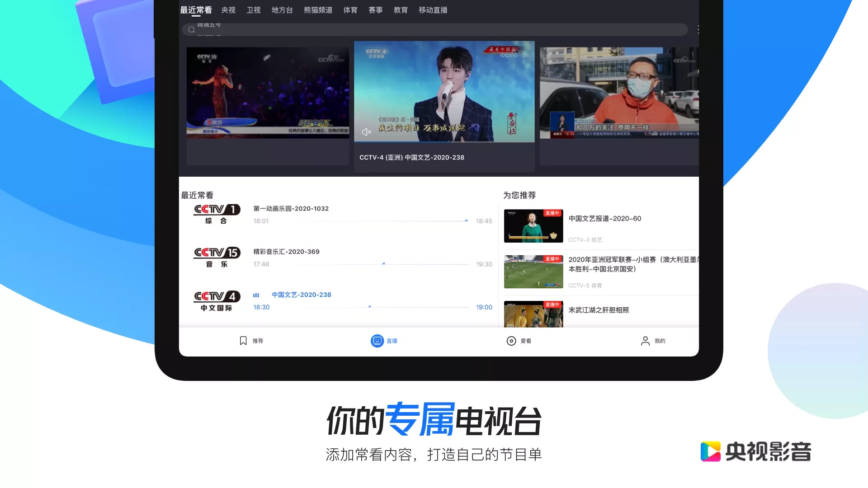Switch to the 移动直播 tab
This screenshot has height=488, width=868.
point(433,10)
